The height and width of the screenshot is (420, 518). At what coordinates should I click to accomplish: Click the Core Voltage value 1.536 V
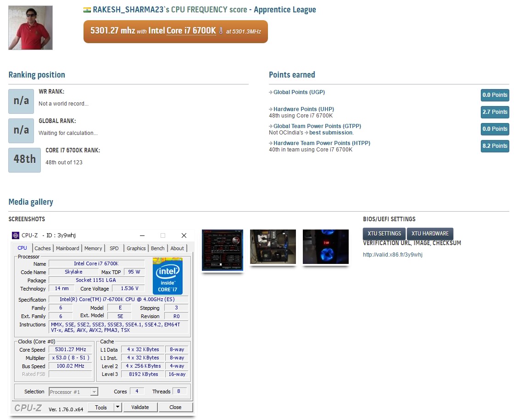click(x=129, y=288)
